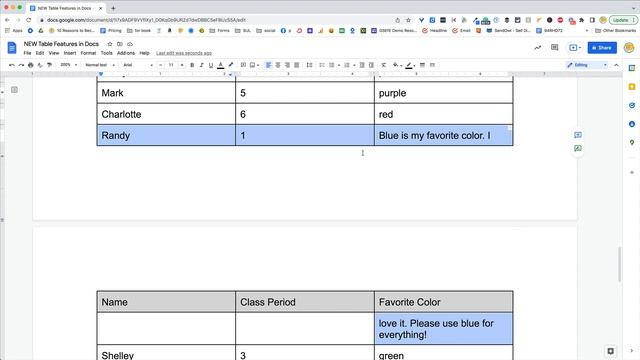Click the decrease indent icon
Image resolution: width=640 pixels, height=360 pixels.
[x=362, y=65]
